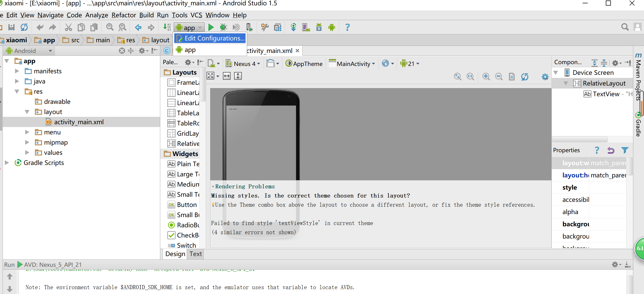This screenshot has height=294, width=644.
Task: Click the Debug app bug icon
Action: coord(223,27)
